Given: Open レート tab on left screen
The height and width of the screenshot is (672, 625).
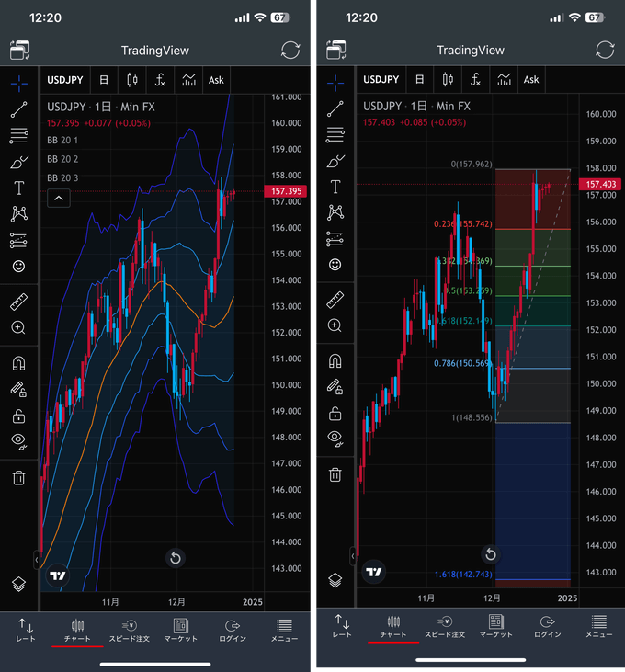Looking at the screenshot, I should pyautogui.click(x=26, y=631).
